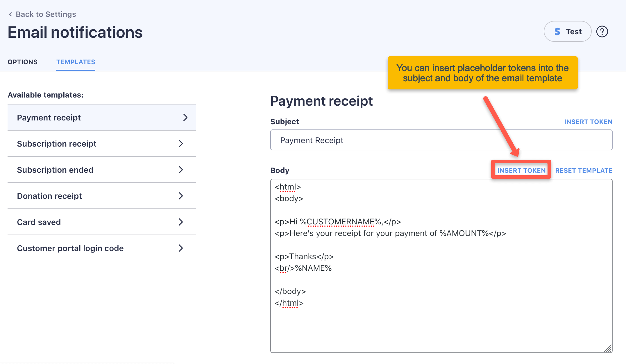626x364 pixels.
Task: Click the S avatar badge on Test button
Action: click(557, 31)
